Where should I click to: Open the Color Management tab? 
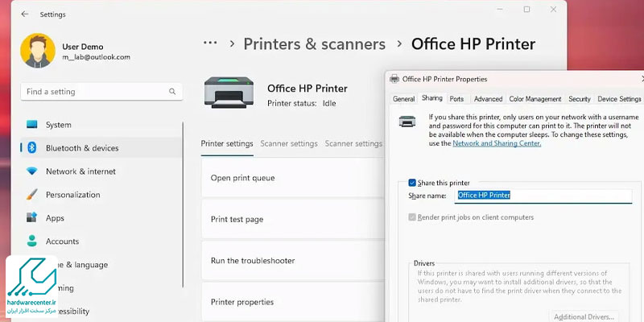tap(535, 99)
